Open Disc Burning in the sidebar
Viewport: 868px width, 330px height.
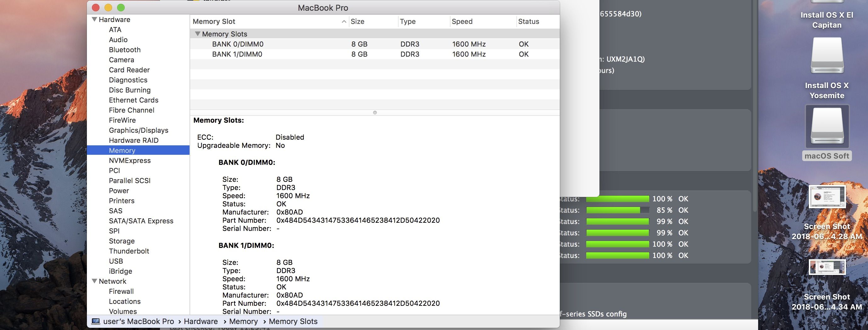coord(130,90)
